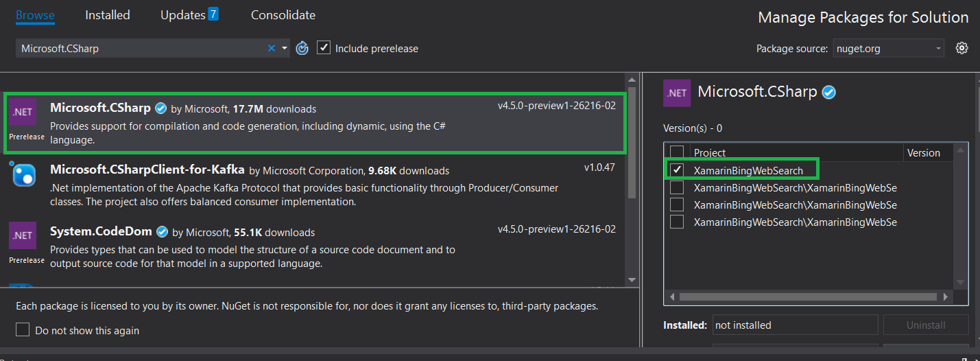
Task: Click the 7 updates count badge
Action: 213,14
